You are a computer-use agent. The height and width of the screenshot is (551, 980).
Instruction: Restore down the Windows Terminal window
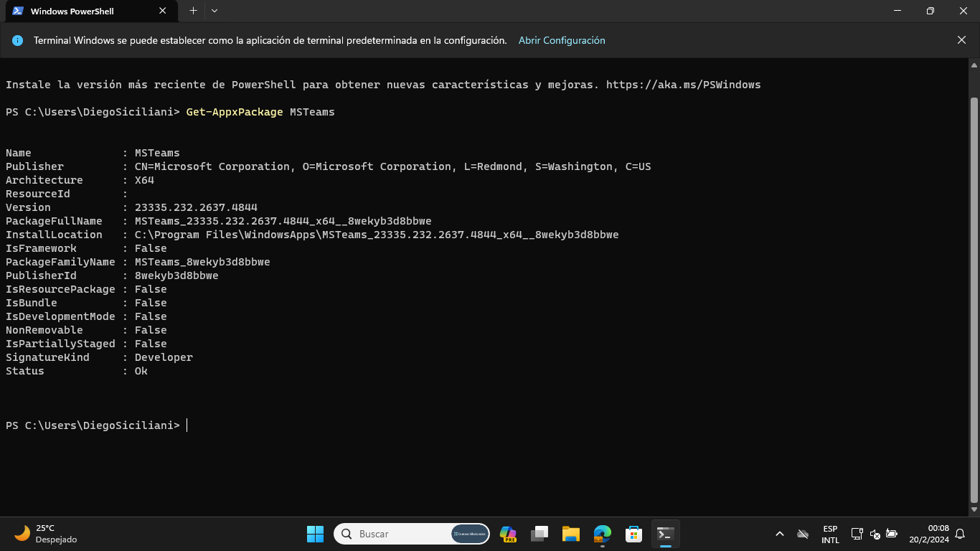click(x=930, y=11)
